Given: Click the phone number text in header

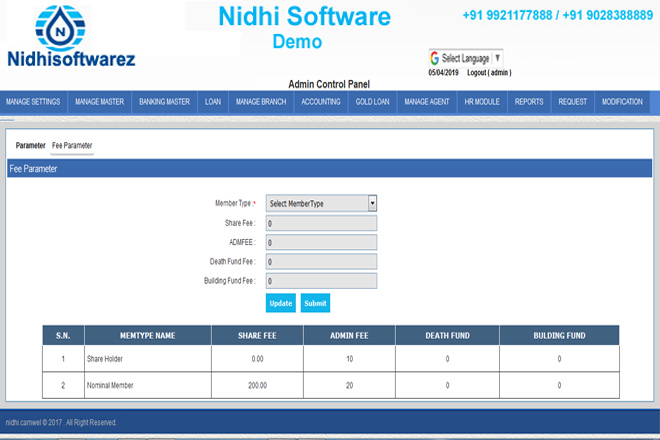Looking at the screenshot, I should [558, 15].
